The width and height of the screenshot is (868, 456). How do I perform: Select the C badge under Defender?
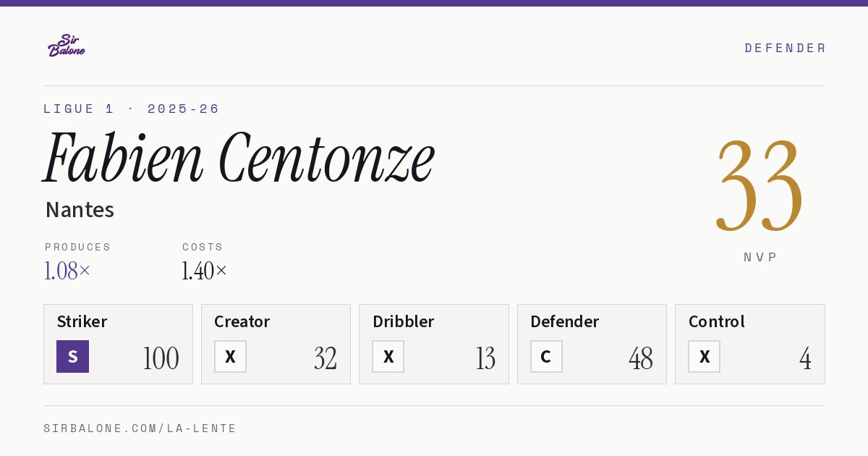click(x=546, y=356)
